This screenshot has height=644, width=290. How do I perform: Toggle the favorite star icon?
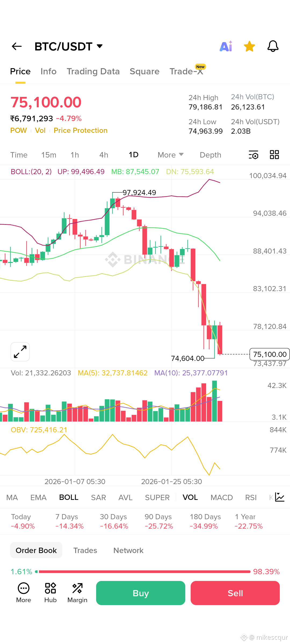[249, 46]
